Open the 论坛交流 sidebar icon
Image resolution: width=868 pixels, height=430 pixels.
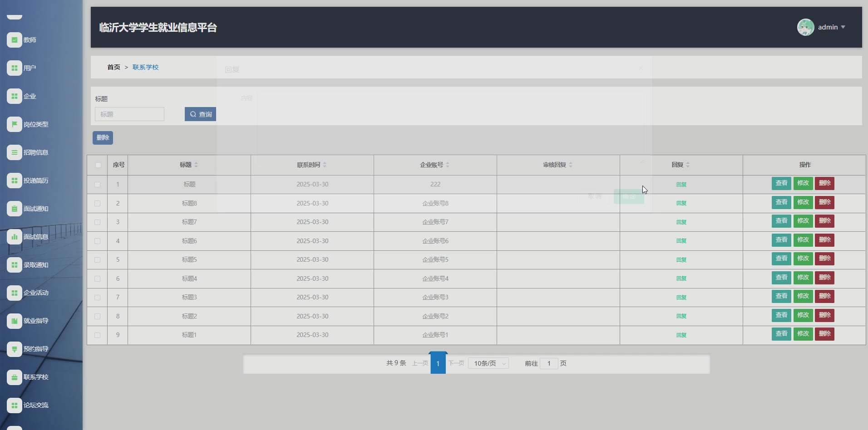[x=15, y=405]
